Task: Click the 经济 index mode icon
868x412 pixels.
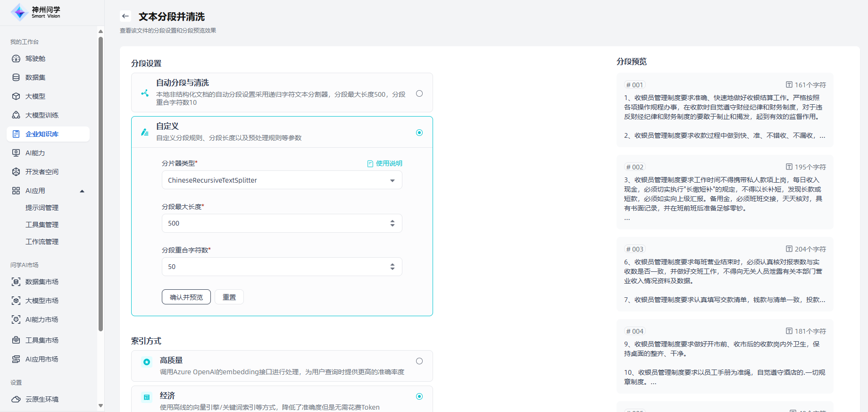Action: (x=147, y=397)
